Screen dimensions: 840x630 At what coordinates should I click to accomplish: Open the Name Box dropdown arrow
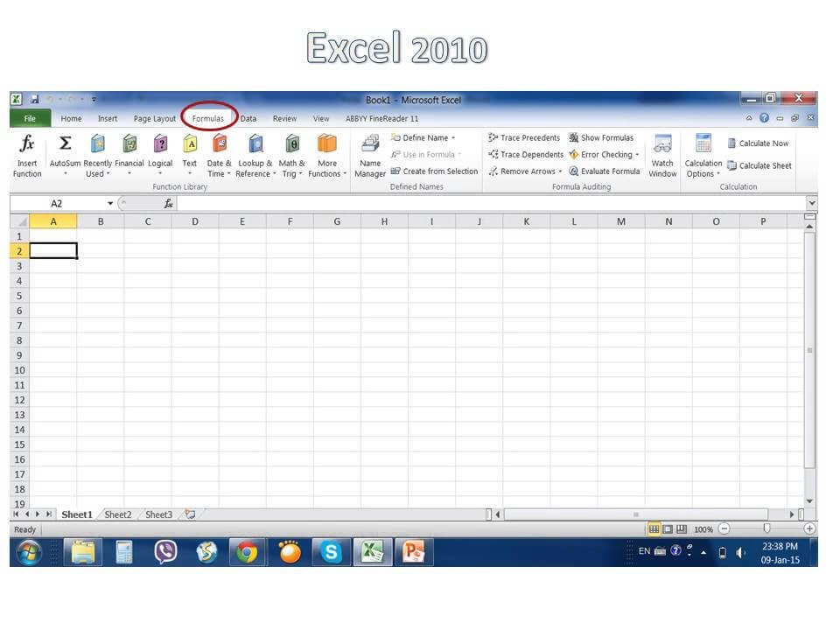[110, 204]
